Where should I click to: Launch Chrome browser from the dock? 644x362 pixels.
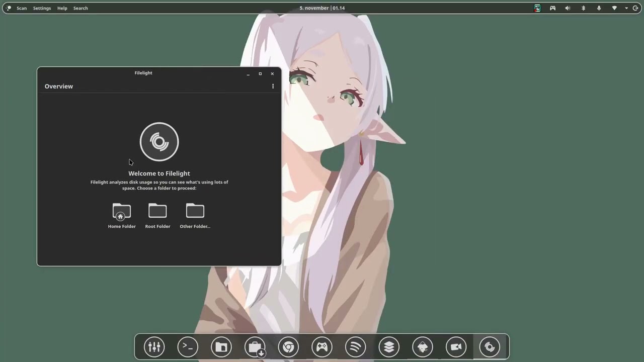(288, 347)
